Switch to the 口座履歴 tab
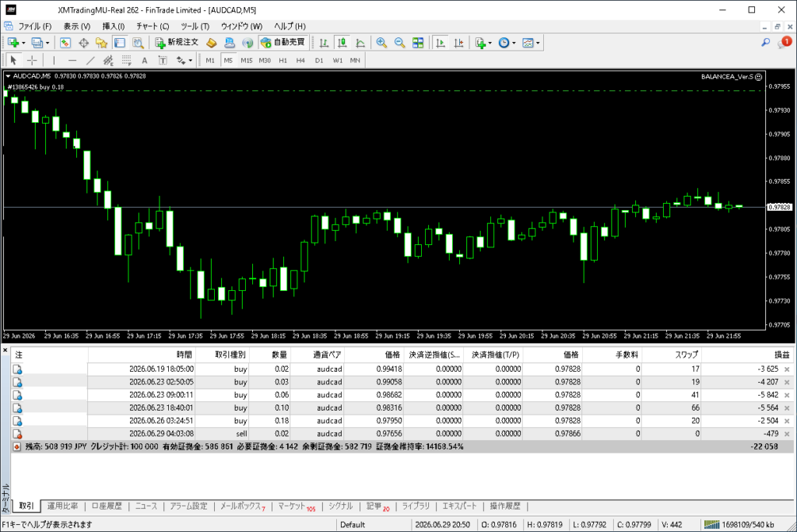Viewport: 797px width, 532px height. click(x=107, y=506)
